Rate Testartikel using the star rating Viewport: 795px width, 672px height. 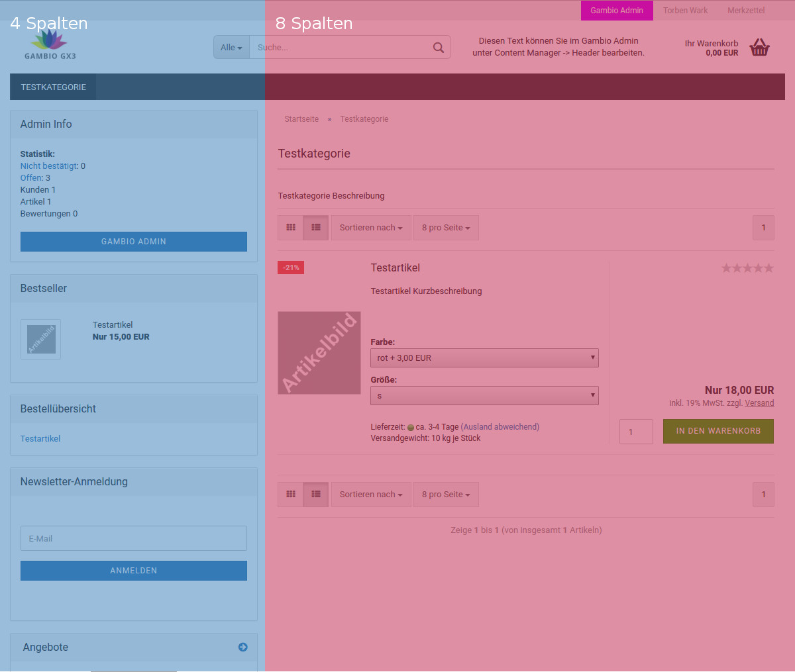click(x=747, y=268)
